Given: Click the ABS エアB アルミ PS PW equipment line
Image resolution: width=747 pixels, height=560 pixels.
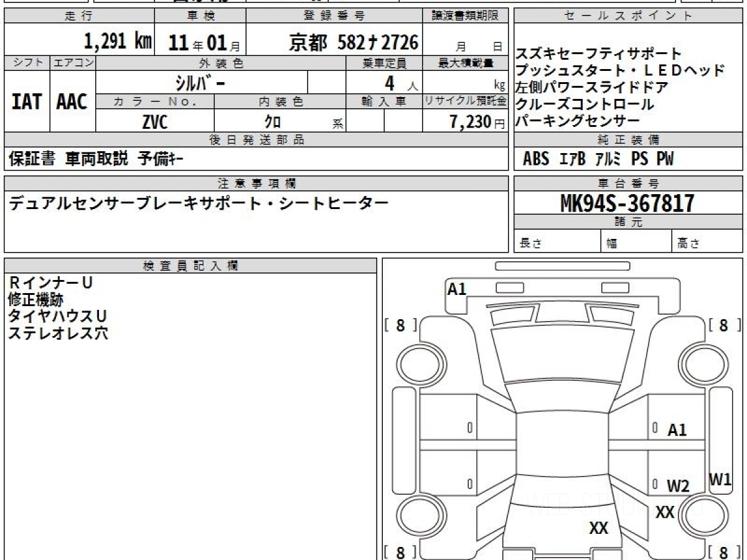Looking at the screenshot, I should [x=598, y=159].
